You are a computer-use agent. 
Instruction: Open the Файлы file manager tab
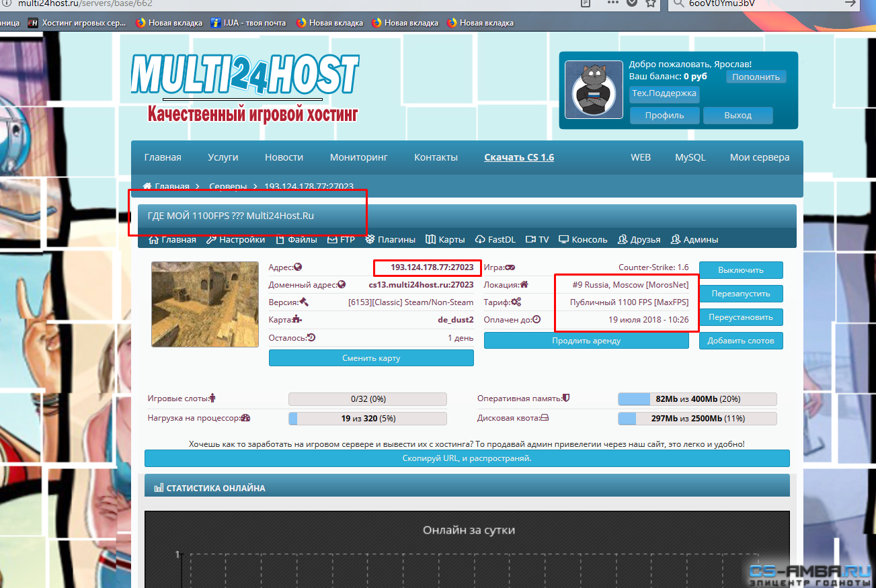296,239
